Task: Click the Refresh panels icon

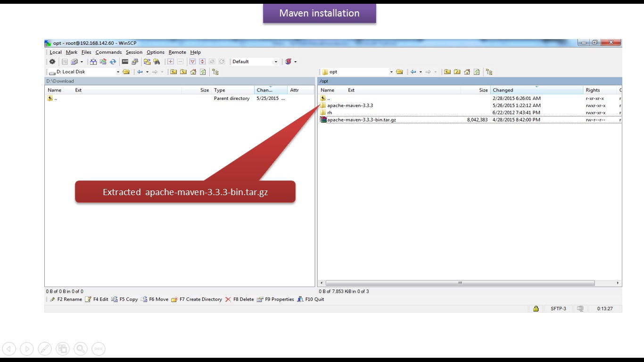Action: [x=113, y=62]
